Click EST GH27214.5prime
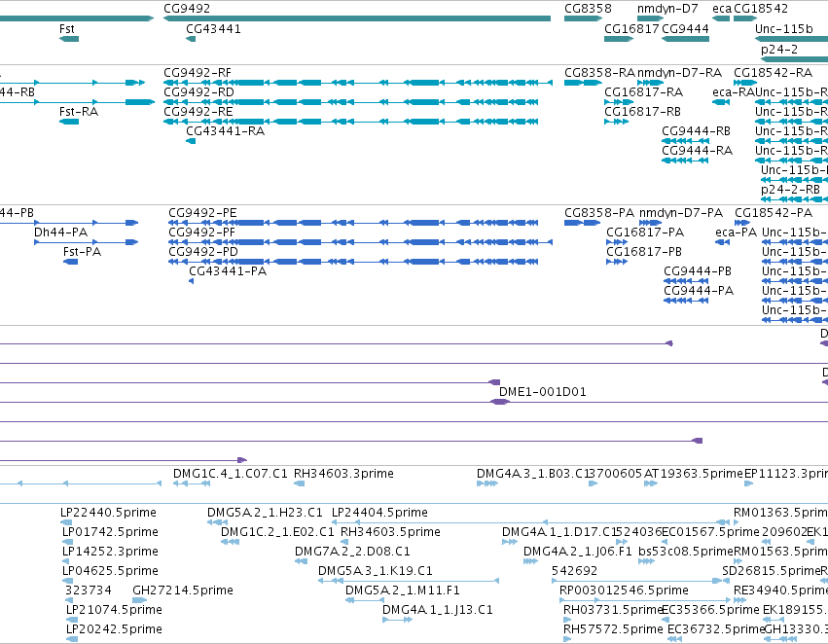 183,591
